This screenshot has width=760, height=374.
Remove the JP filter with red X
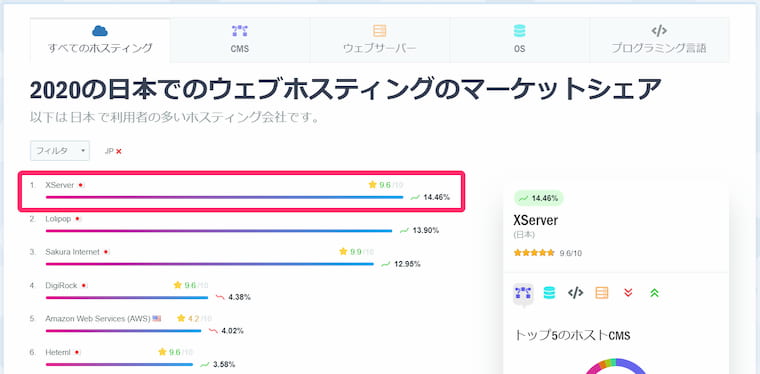[119, 151]
